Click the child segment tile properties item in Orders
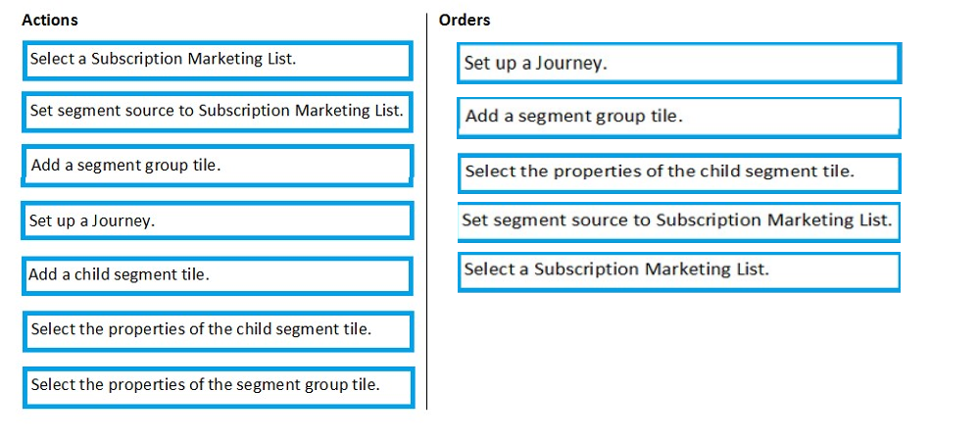The height and width of the screenshot is (440, 980). coord(679,173)
